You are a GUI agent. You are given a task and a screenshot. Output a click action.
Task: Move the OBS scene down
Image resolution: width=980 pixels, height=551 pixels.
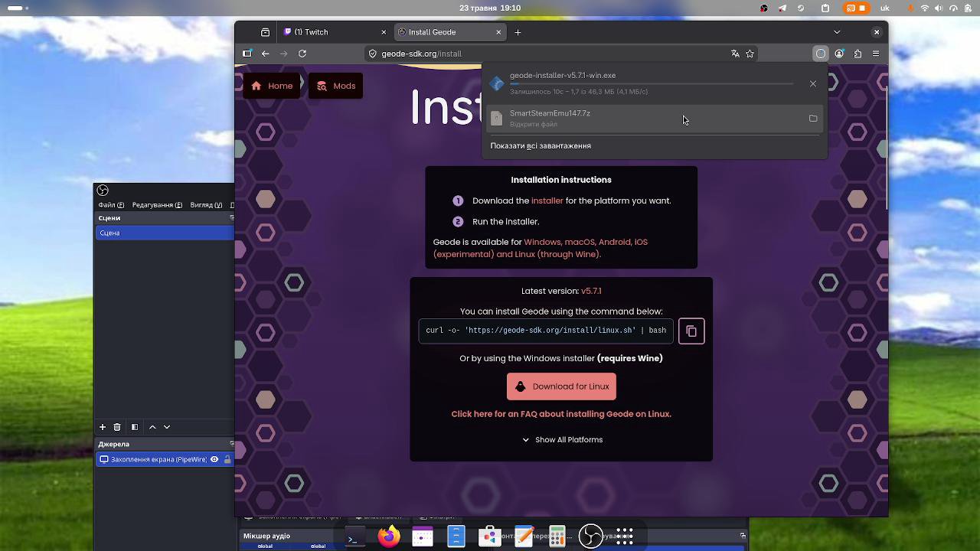pos(167,427)
